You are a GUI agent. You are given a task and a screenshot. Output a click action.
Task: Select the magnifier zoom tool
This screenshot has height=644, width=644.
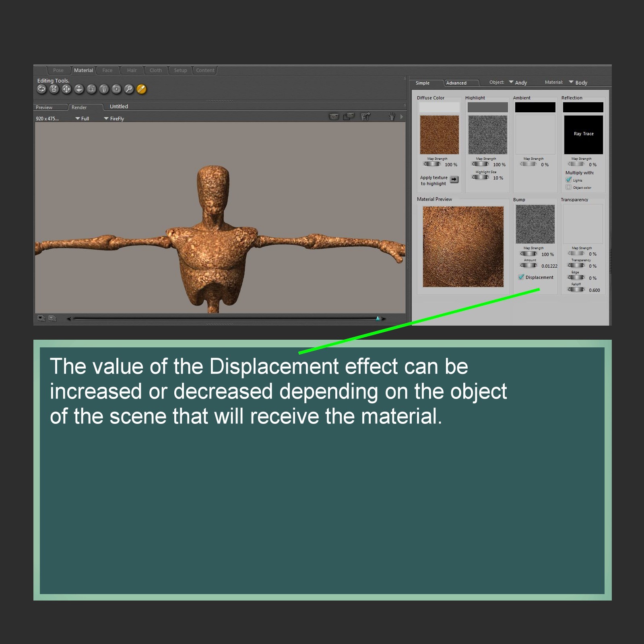pyautogui.click(x=129, y=89)
